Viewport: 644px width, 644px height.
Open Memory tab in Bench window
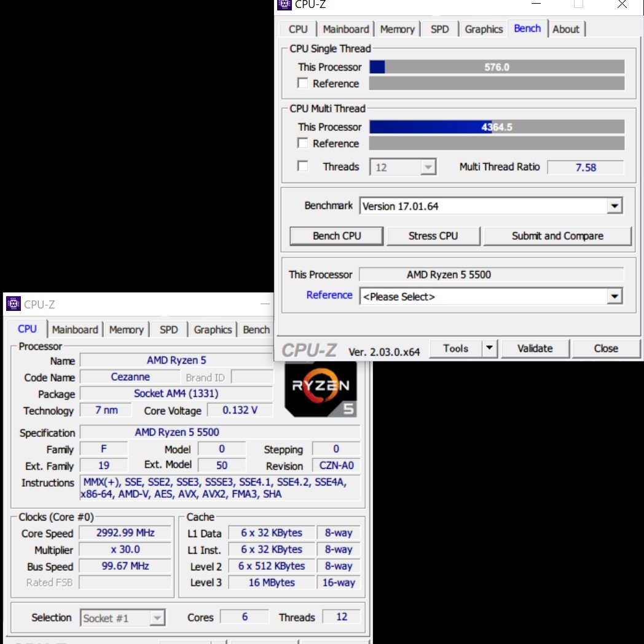(x=397, y=29)
